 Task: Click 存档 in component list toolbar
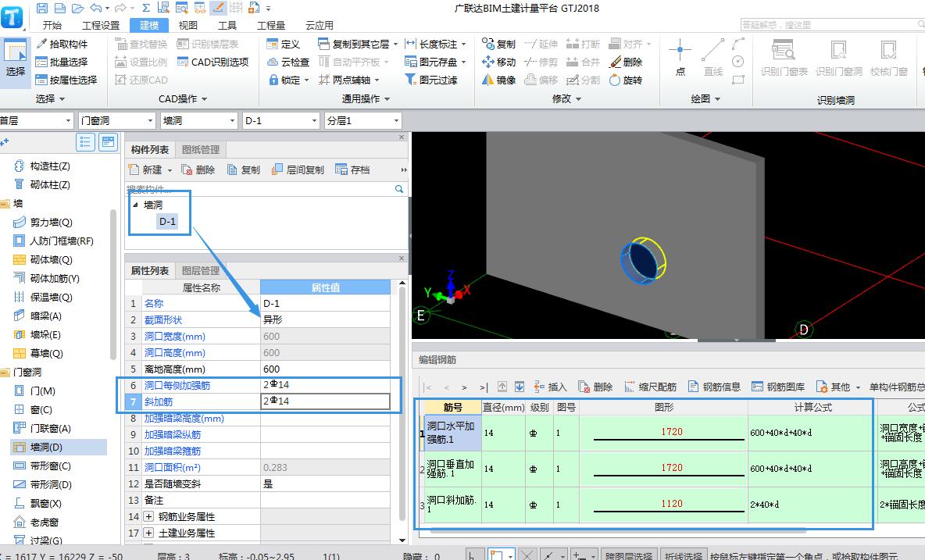click(352, 169)
